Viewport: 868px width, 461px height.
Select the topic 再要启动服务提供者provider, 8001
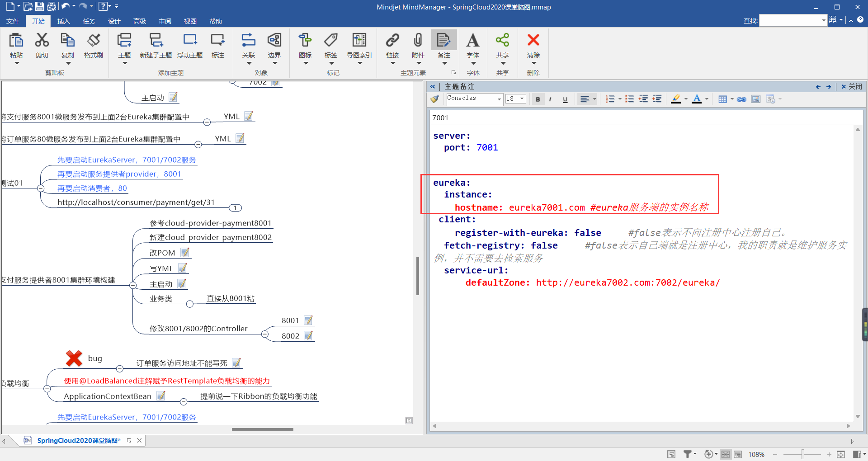coord(119,174)
